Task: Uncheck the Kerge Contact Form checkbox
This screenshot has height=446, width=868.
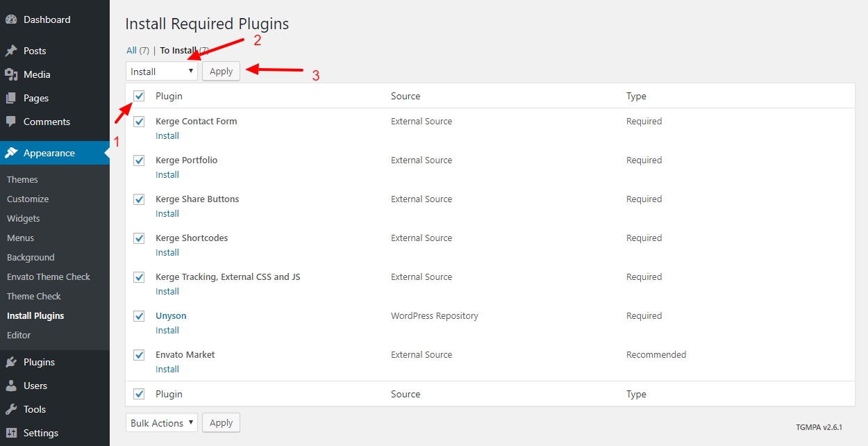Action: (139, 122)
